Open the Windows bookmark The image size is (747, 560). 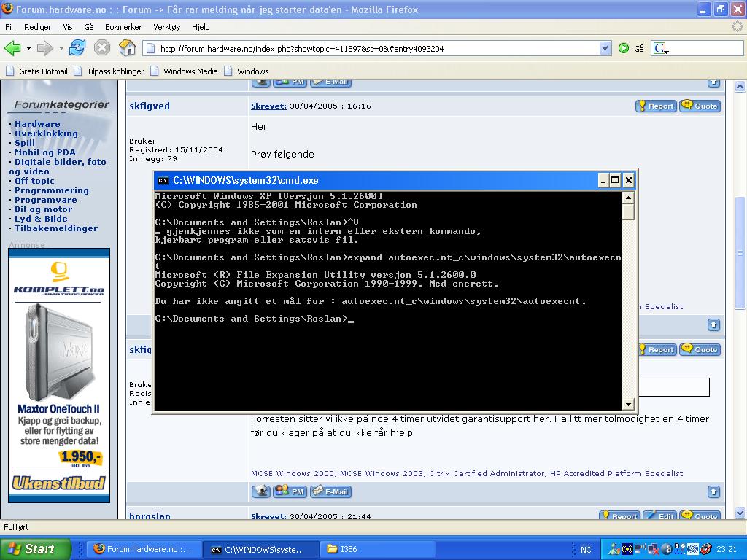(x=247, y=71)
